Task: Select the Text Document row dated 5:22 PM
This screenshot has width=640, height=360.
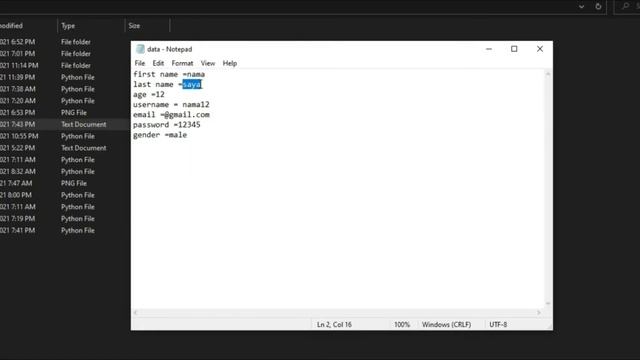Action: (64, 148)
